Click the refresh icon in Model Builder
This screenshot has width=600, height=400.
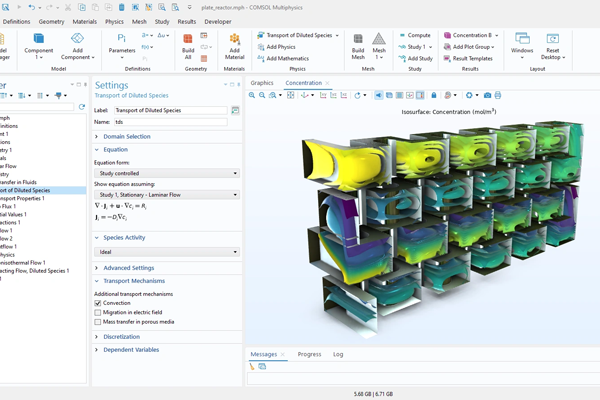tap(82, 107)
